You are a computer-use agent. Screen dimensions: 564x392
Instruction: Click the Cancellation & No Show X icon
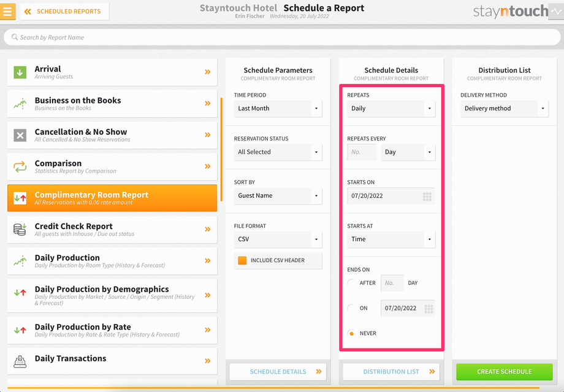click(x=20, y=135)
